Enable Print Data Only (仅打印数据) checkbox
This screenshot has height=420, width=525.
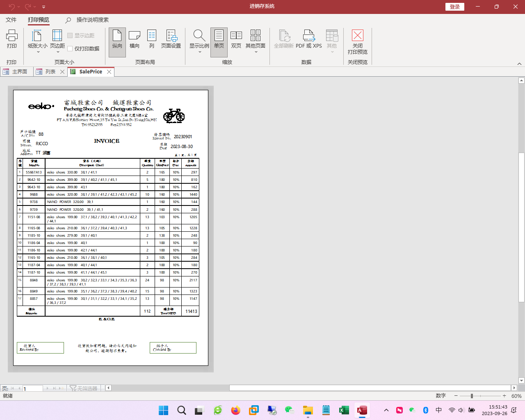click(x=70, y=48)
